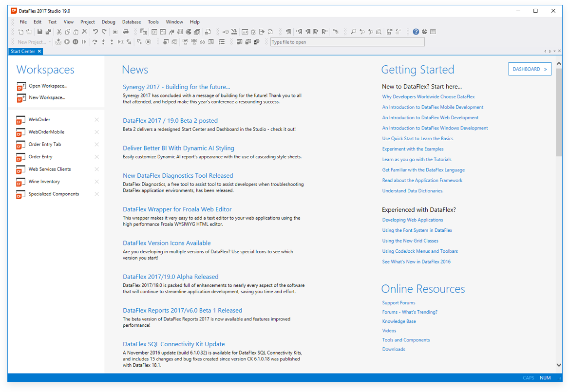Click the vertical scrollbar thumb
Screen dimensions: 570x392
(559, 112)
